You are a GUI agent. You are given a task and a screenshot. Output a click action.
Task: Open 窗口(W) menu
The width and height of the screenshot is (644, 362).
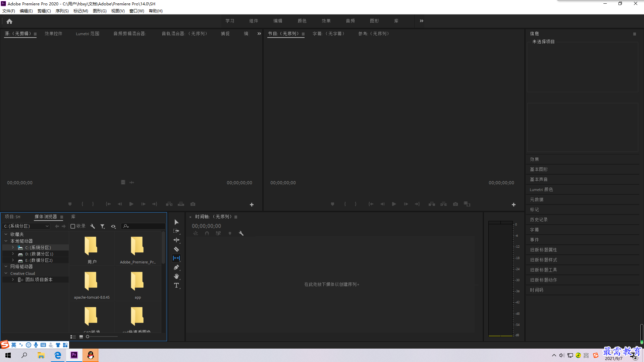coord(137,11)
